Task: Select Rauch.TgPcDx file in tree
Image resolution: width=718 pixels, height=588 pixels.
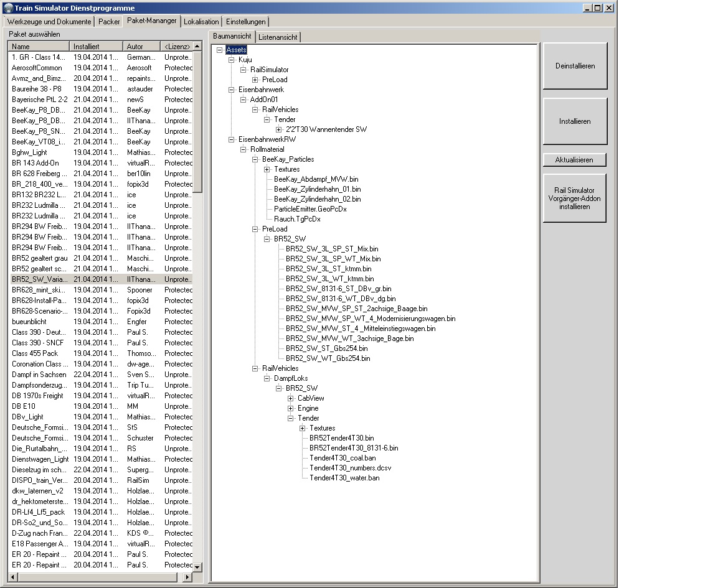Action: pyautogui.click(x=297, y=219)
